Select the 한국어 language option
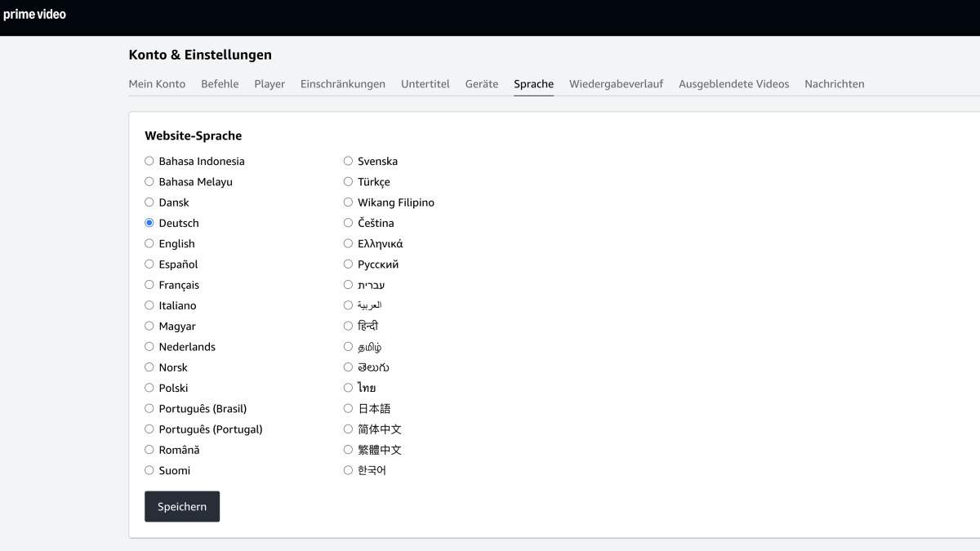The image size is (980, 551). click(348, 470)
